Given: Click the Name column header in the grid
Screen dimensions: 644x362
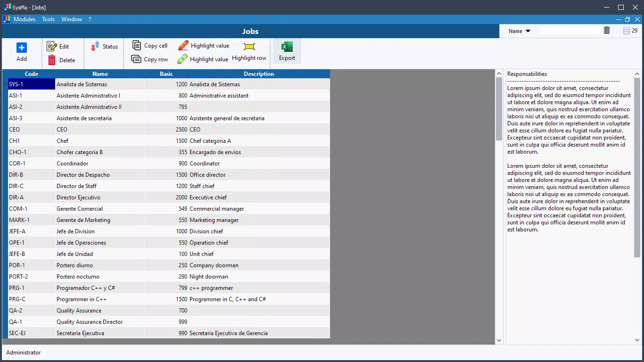Looking at the screenshot, I should 100,74.
